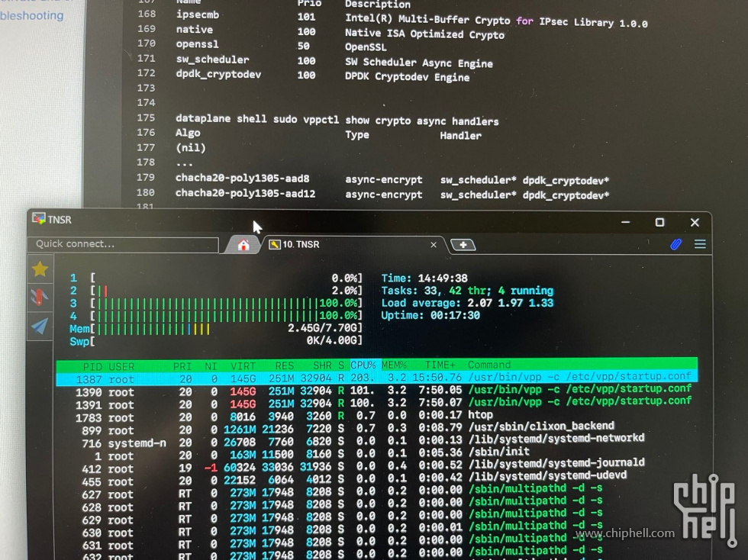748x560 pixels.
Task: Sort htop by the USER column header
Action: (121, 367)
